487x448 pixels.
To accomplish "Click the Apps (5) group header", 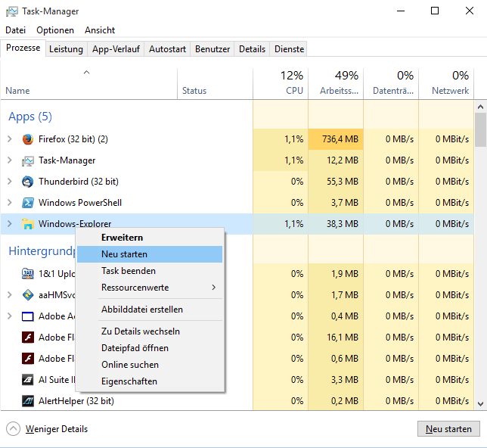I will click(x=30, y=117).
